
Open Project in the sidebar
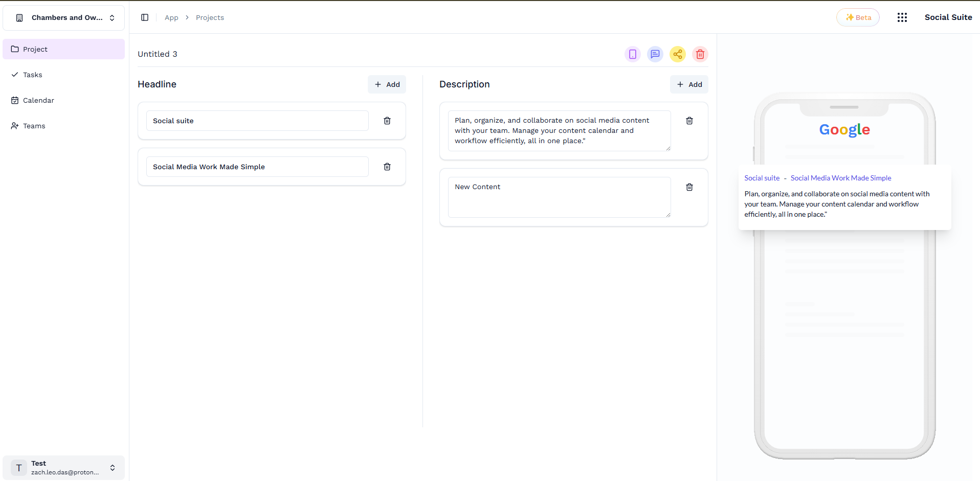[64, 49]
